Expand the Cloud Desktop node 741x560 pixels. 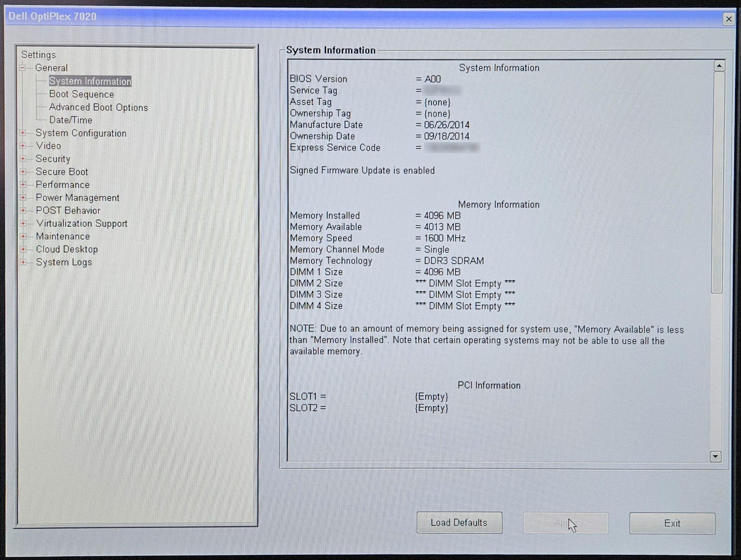click(23, 249)
